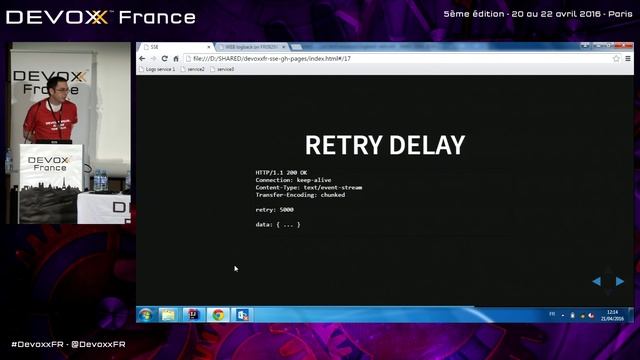Image resolution: width=640 pixels, height=360 pixels.
Task: Switch to the second browser tab
Action: pyautogui.click(x=251, y=47)
